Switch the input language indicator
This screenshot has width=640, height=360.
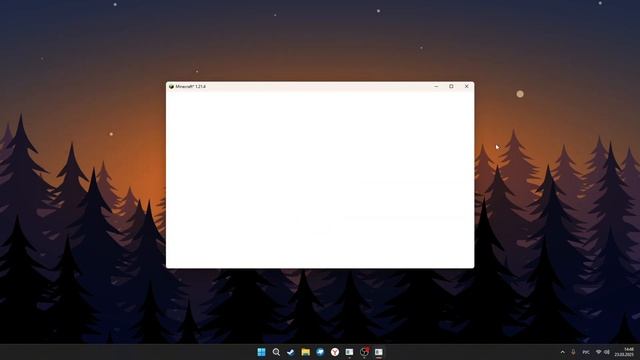pos(586,352)
